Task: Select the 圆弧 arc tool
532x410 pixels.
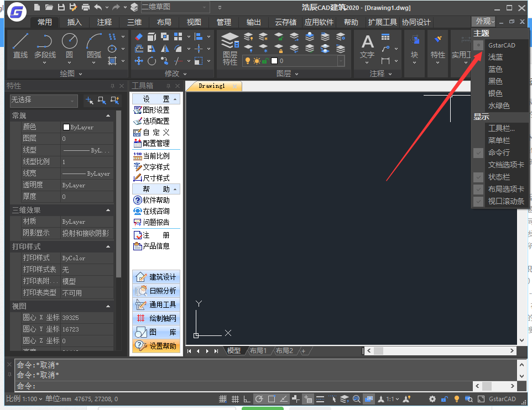Action: [93, 45]
